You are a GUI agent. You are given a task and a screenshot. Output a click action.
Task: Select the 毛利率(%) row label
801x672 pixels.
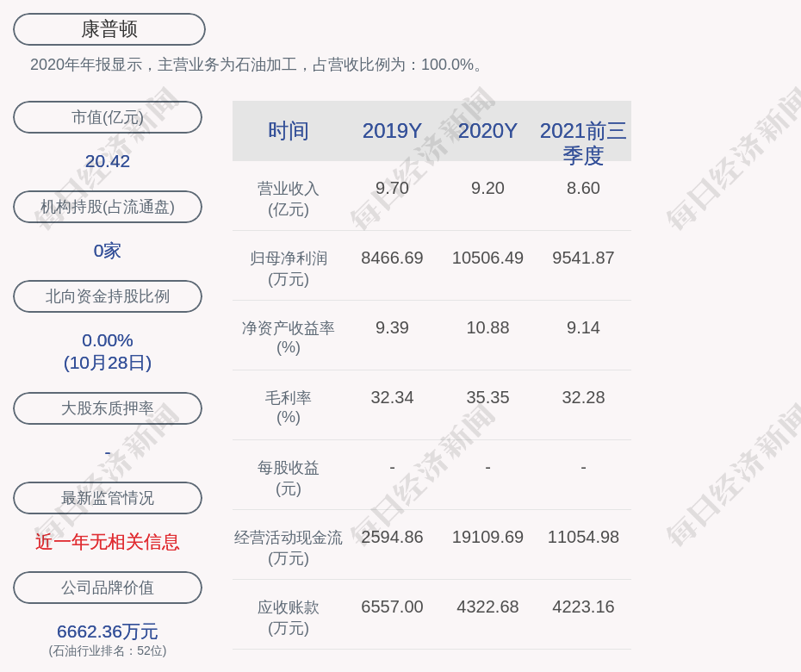[289, 408]
